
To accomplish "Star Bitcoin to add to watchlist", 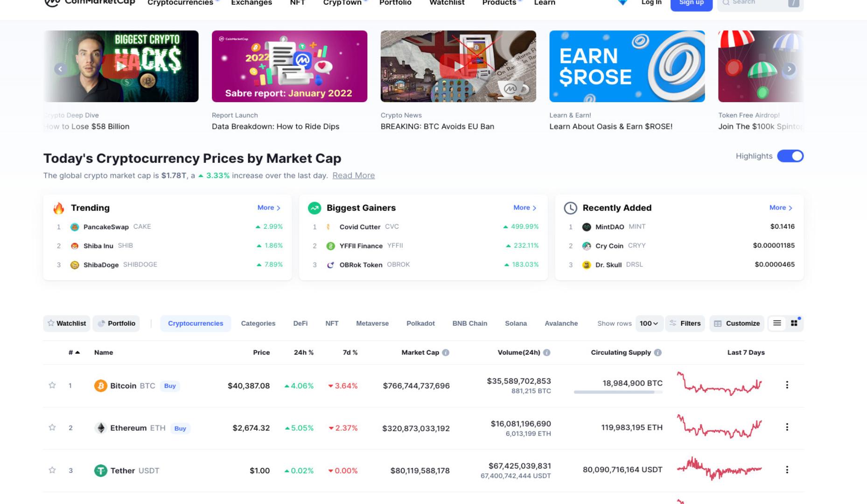I will pos(52,385).
